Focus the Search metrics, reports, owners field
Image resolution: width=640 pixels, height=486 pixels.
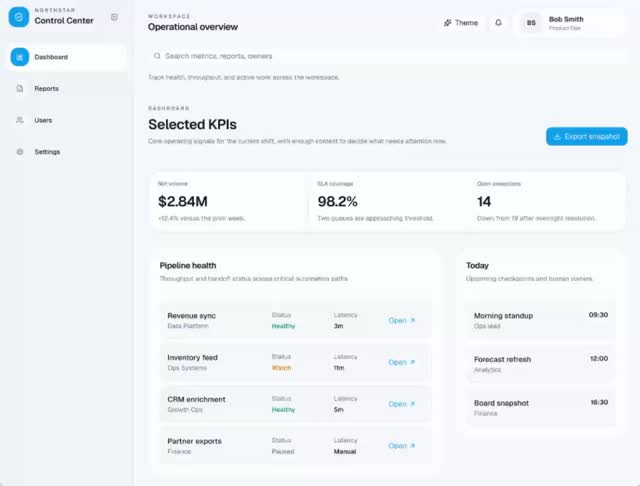[387, 56]
